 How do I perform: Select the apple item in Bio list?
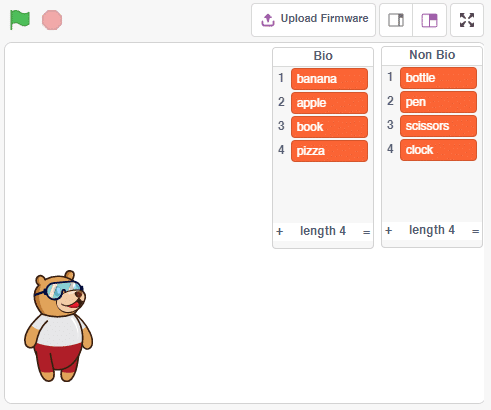click(x=329, y=103)
